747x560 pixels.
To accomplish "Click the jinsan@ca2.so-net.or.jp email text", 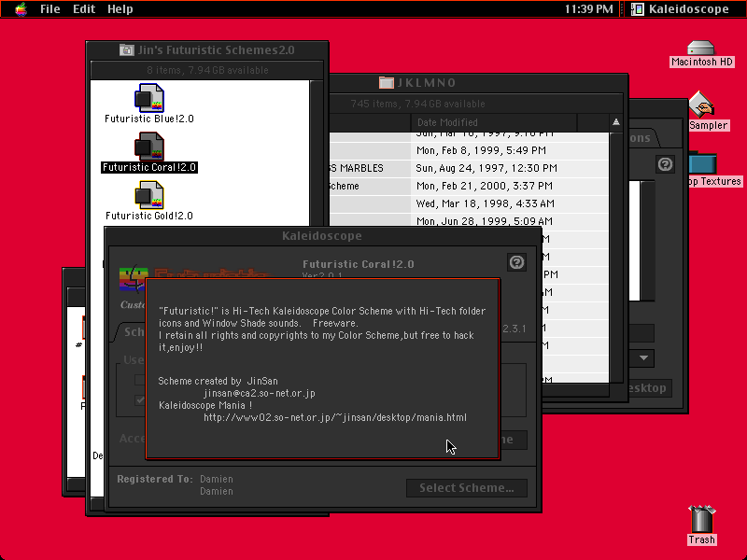I will [260, 393].
